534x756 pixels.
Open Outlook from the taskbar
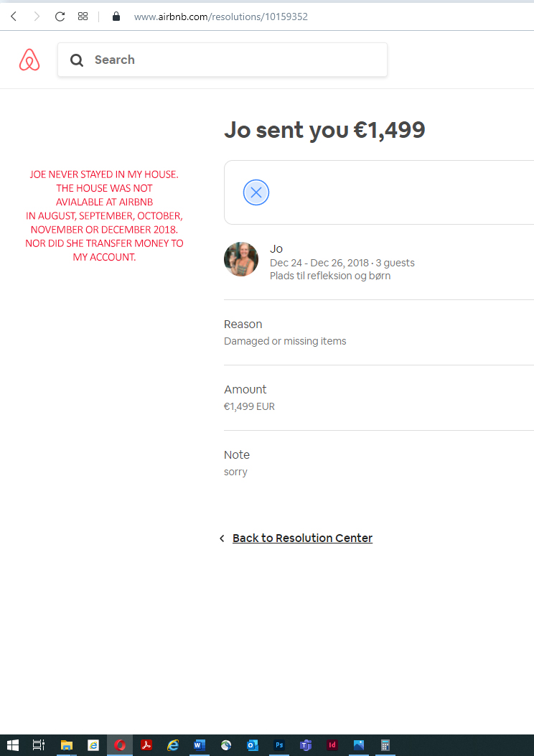(253, 745)
